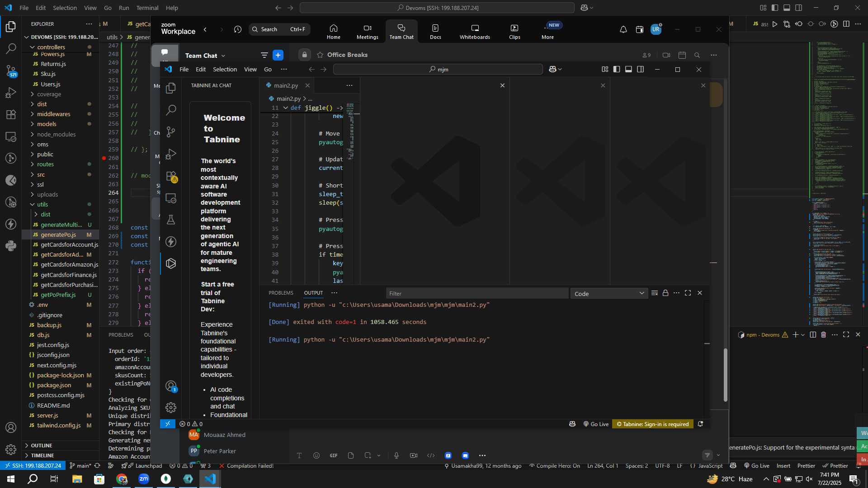
Task: Open the Terminal menu in outer VS Code
Action: pos(147,8)
